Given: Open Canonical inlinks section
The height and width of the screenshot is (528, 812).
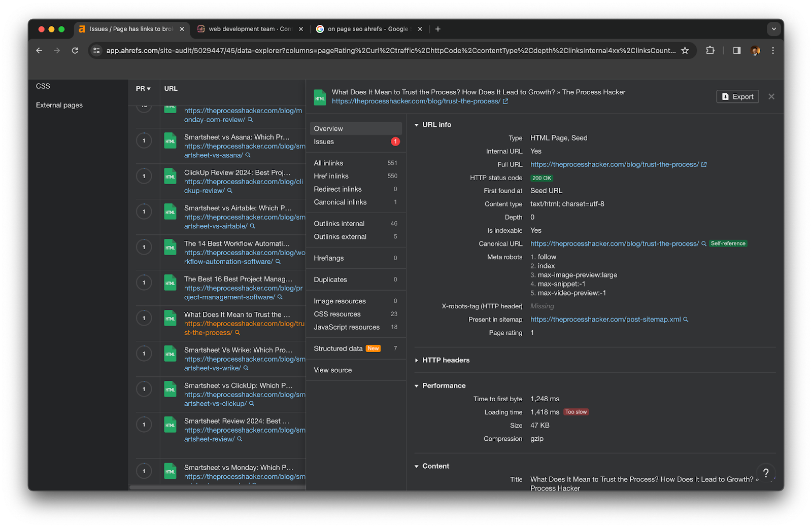Looking at the screenshot, I should 356,202.
